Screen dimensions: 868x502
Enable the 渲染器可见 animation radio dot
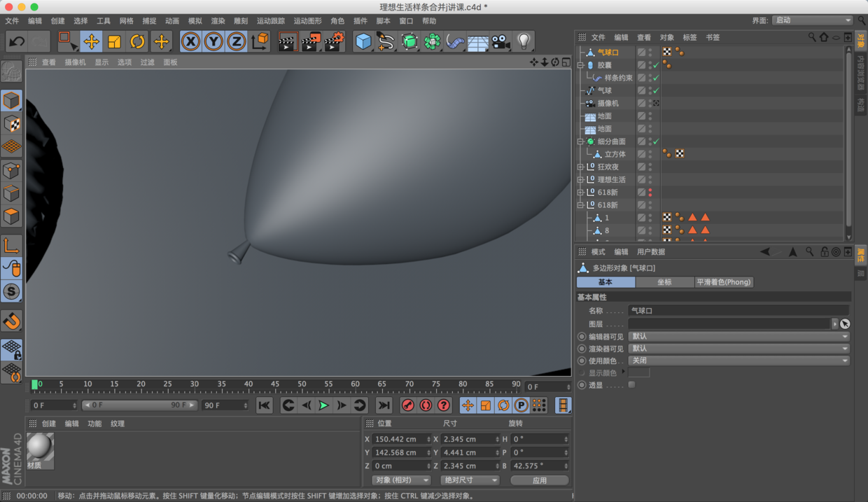582,349
